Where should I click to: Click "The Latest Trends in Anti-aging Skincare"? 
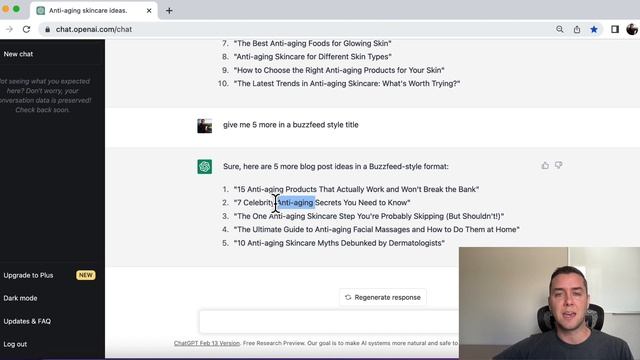tap(347, 84)
